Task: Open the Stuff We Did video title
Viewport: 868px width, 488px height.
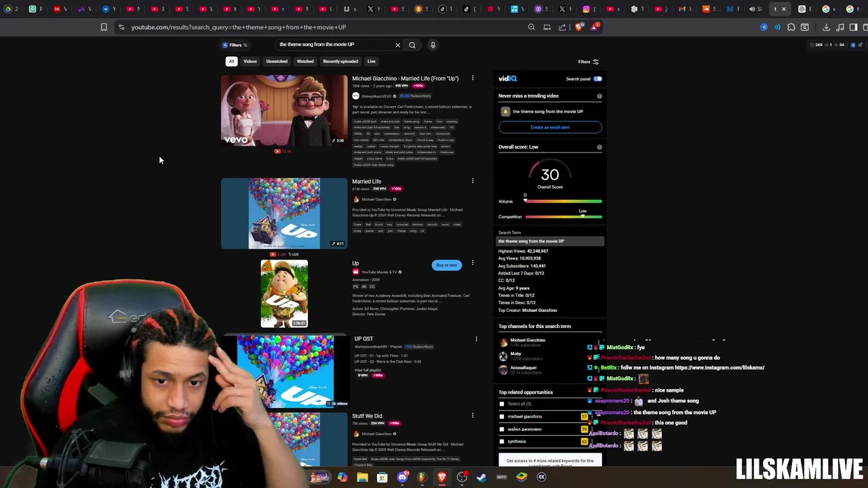Action: [367, 415]
